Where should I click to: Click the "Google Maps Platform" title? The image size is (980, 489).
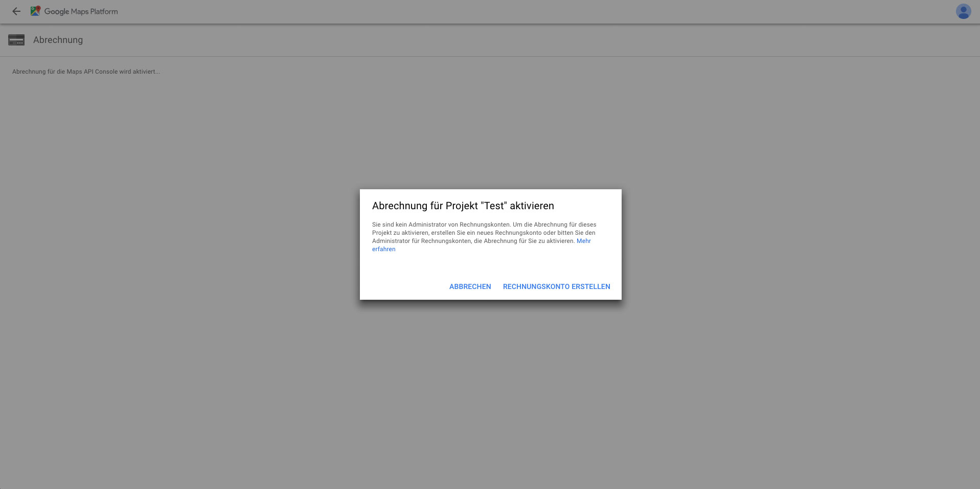tap(81, 11)
